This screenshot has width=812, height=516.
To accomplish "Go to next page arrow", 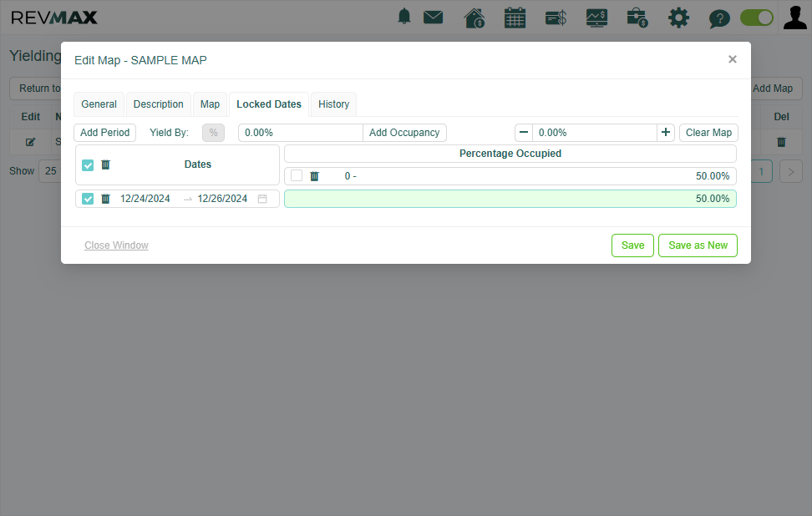I will [791, 171].
